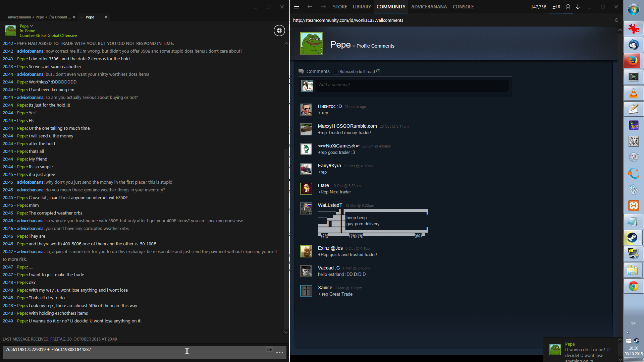Tick the Subscribe to thread checkbox
Screen dimensions: 644x362
(x=336, y=72)
